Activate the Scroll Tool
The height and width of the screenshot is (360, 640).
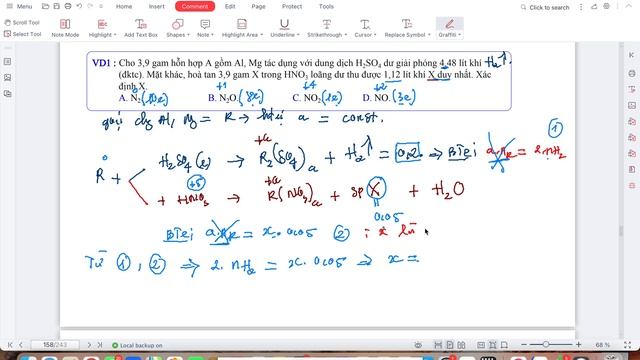[22, 23]
